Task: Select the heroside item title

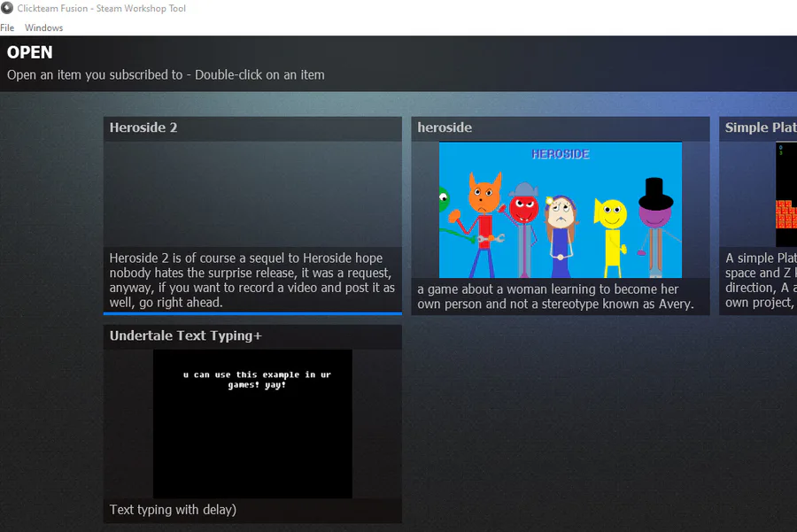Action: point(445,127)
